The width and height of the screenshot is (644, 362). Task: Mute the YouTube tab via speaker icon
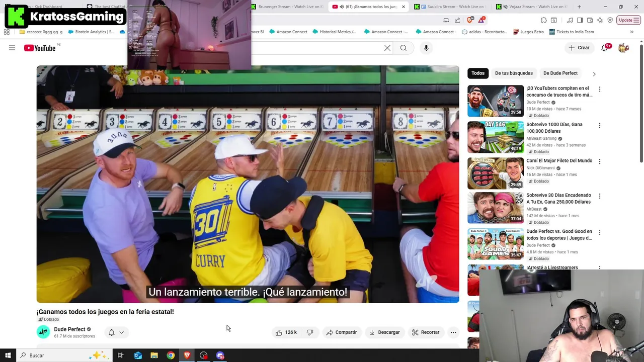(342, 7)
